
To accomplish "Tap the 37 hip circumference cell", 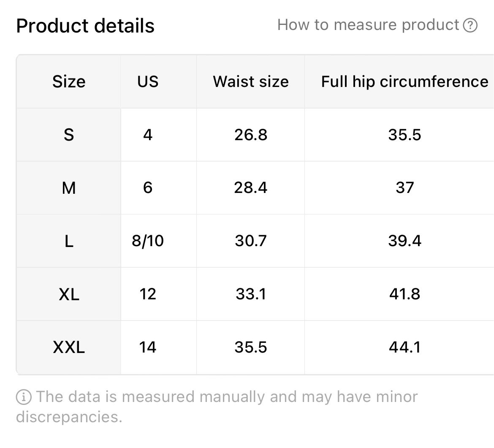I will pos(404,188).
